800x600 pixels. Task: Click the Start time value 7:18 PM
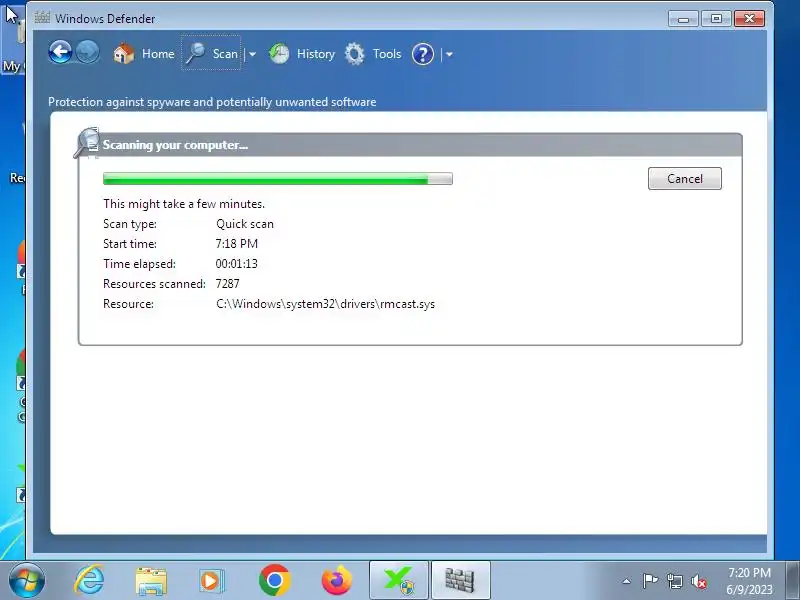[x=237, y=244]
